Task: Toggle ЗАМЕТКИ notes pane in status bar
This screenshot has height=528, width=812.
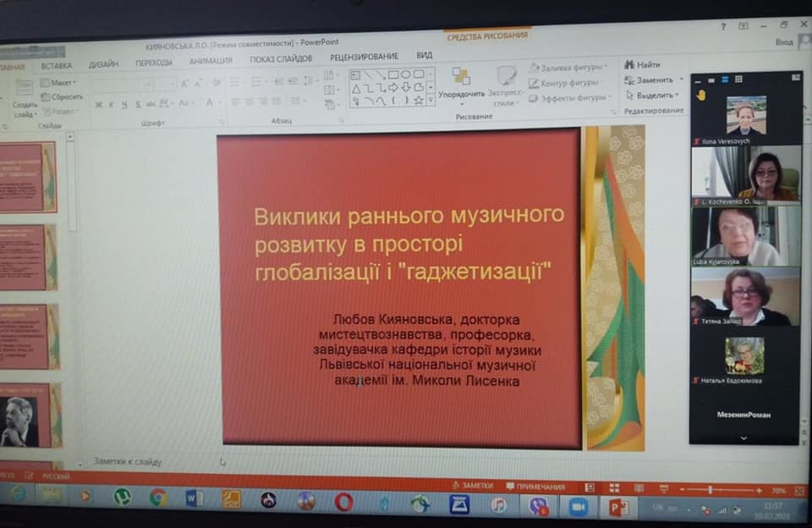Action: point(472,486)
